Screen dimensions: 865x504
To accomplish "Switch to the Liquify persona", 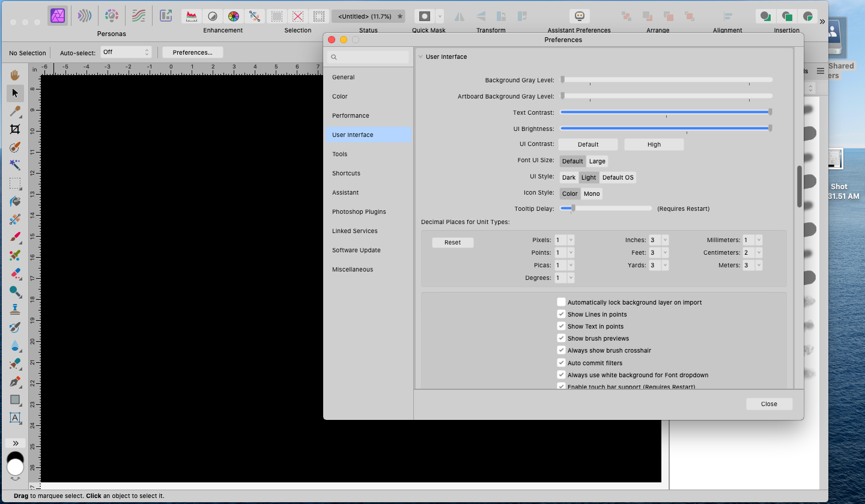I will point(85,16).
